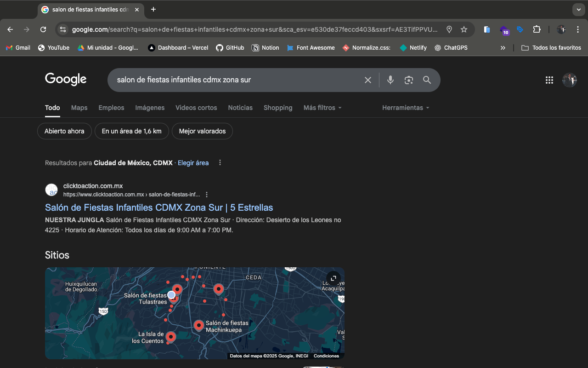588x368 pixels.
Task: Open the Gmail bookmark
Action: (18, 48)
